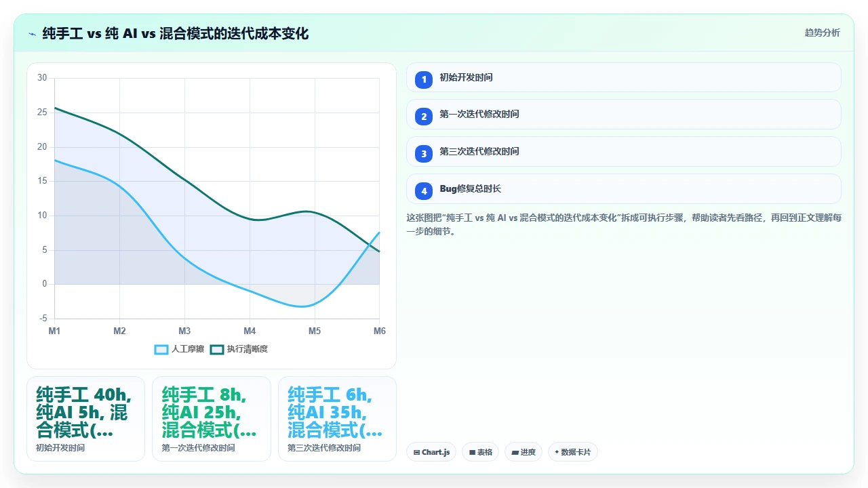This screenshot has width=868, height=488.
Task: Click the 初始开发时间 card caption
Action: (x=60, y=448)
